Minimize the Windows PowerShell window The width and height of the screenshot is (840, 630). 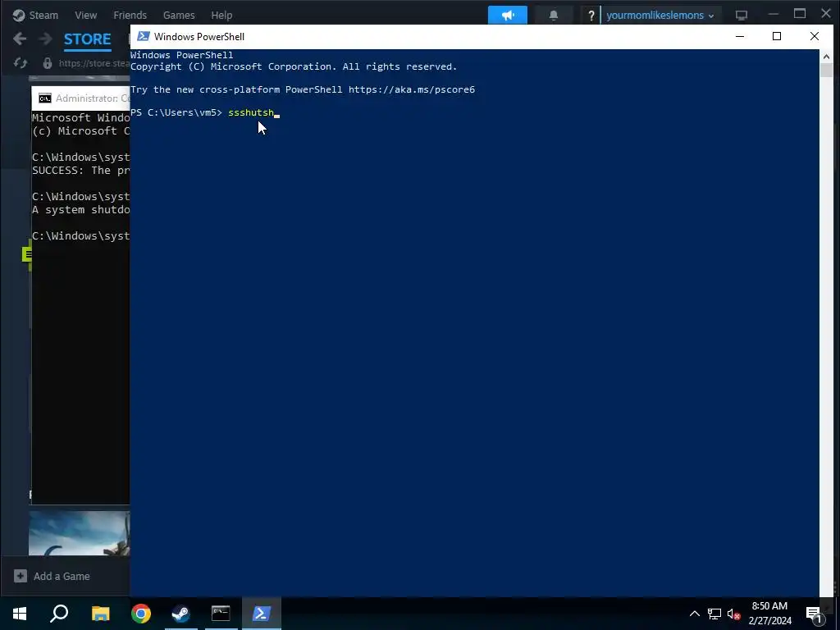740,36
